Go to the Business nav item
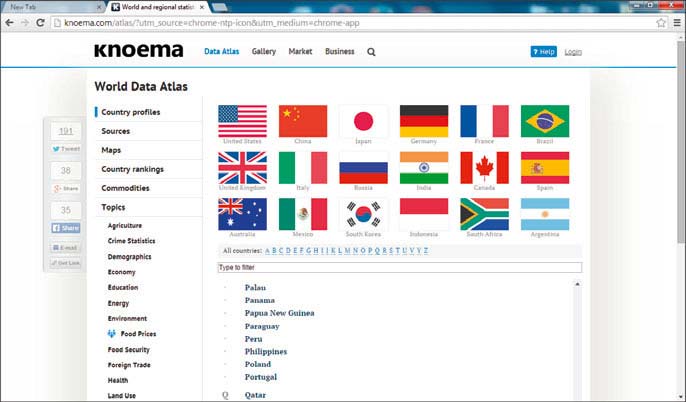The height and width of the screenshot is (402, 686). coord(340,52)
